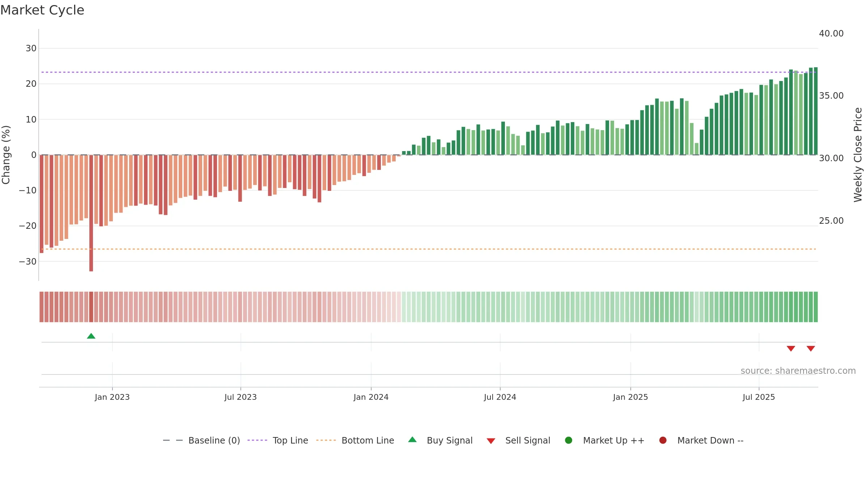Click the final tall green bar on right

[816, 111]
